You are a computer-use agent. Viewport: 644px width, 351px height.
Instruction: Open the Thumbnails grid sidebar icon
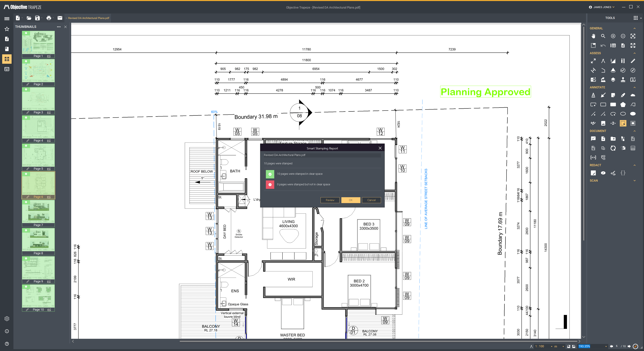(7, 59)
